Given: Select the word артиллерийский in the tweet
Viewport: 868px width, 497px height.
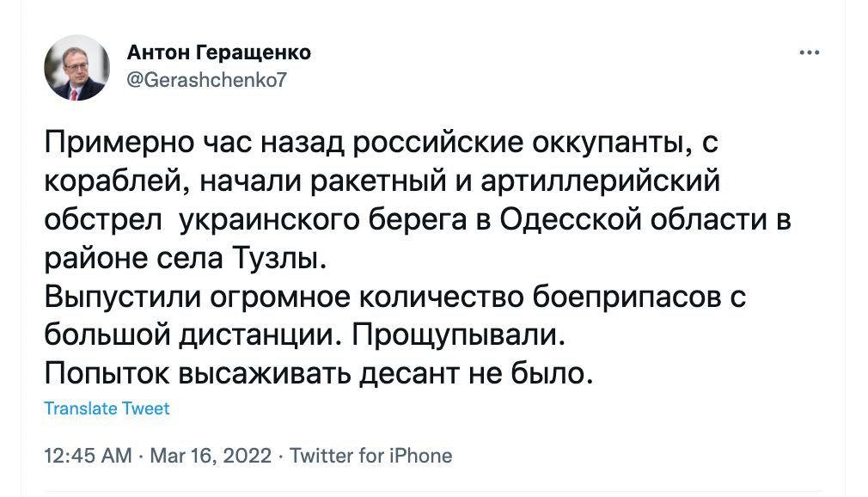Looking at the screenshot, I should pos(601,181).
